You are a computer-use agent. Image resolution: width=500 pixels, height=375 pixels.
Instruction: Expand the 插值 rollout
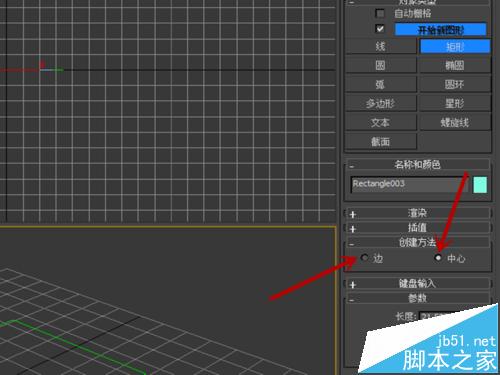pos(418,228)
